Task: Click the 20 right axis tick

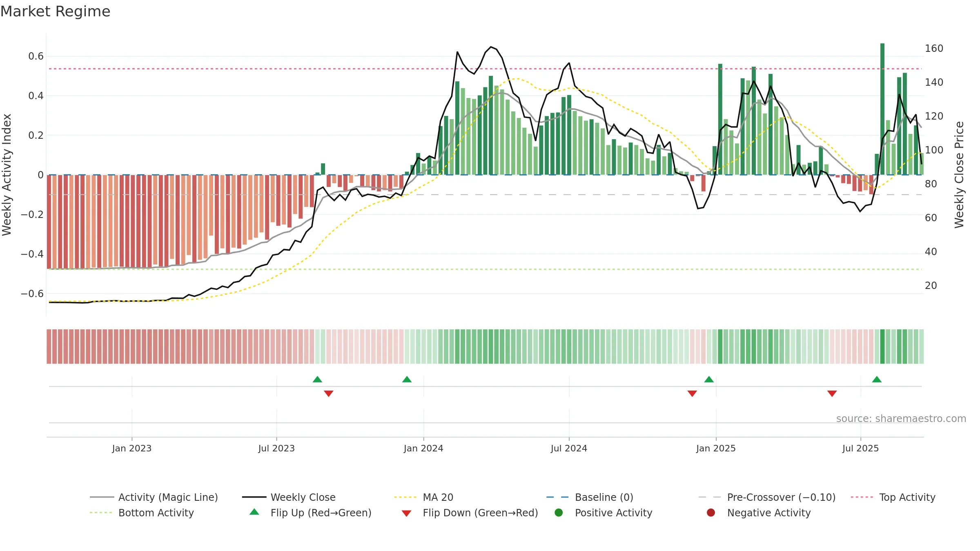Action: coord(931,286)
